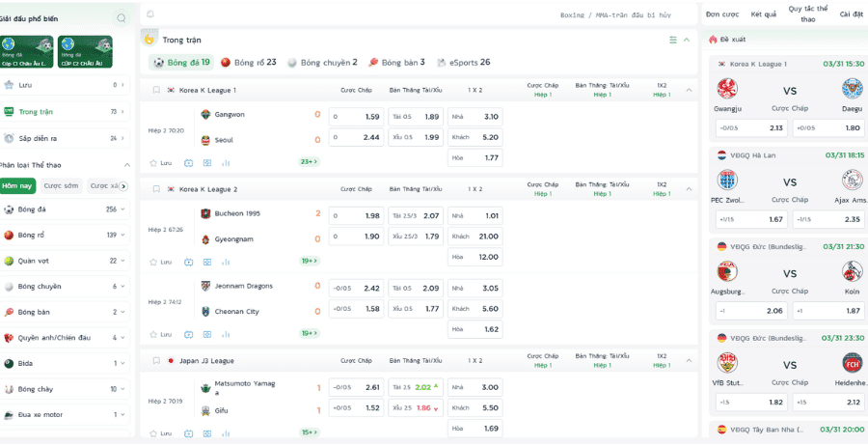Open the Kết quả tab
Viewport: 868px width, 446px height.
(764, 14)
